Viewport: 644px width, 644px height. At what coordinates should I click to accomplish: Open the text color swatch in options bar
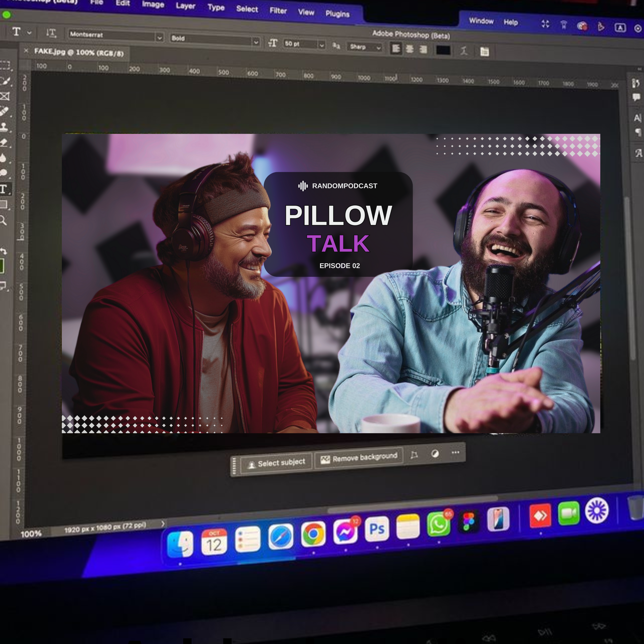coord(443,50)
